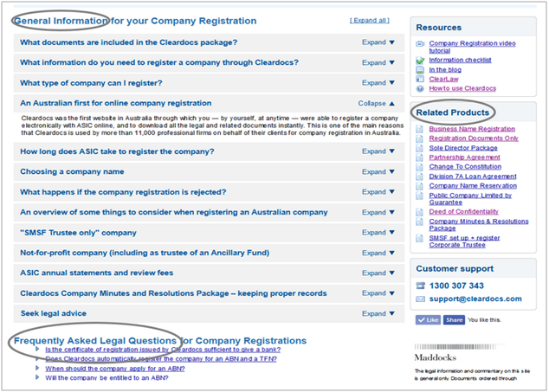Image resolution: width=549 pixels, height=392 pixels.
Task: Expand the overview of things to consider section
Action: point(378,213)
